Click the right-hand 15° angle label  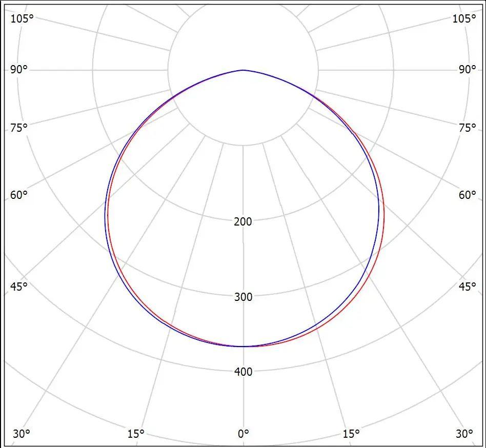(x=351, y=434)
